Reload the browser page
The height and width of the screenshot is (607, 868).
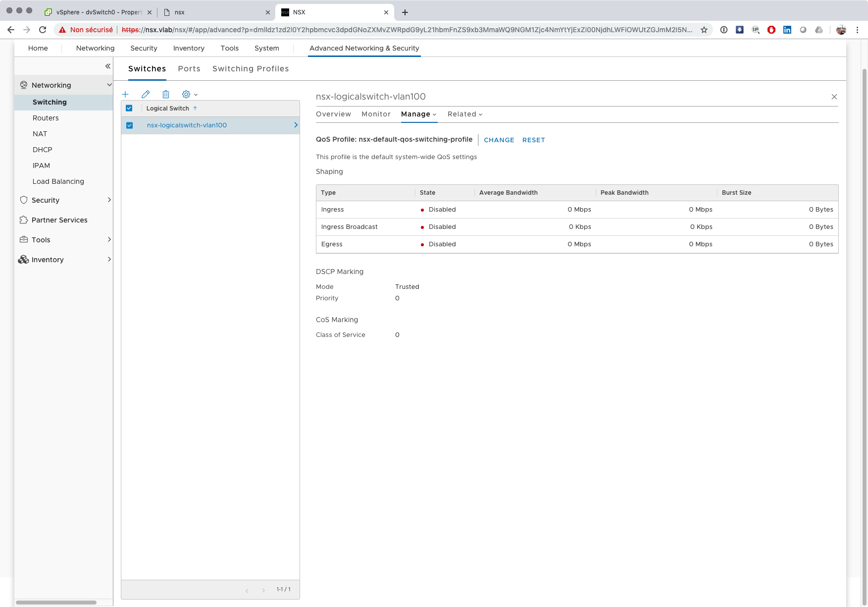[43, 30]
